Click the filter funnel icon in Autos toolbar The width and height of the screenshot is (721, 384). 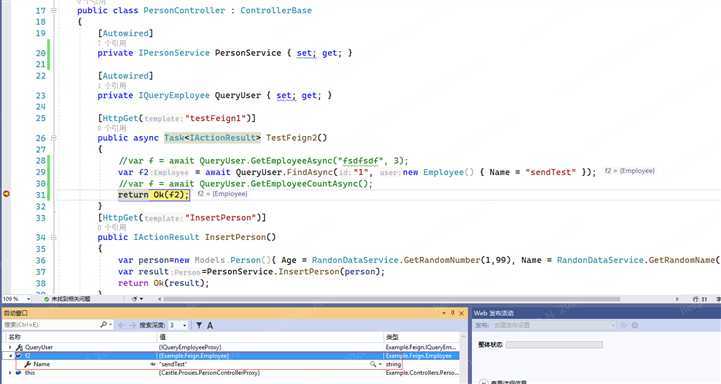pyautogui.click(x=199, y=325)
